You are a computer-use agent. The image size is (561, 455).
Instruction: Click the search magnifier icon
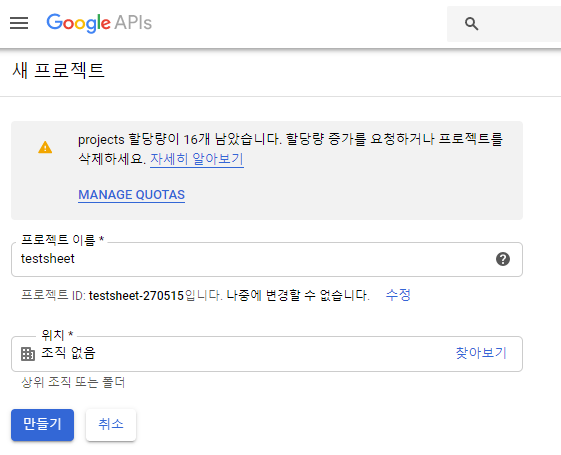pyautogui.click(x=471, y=24)
